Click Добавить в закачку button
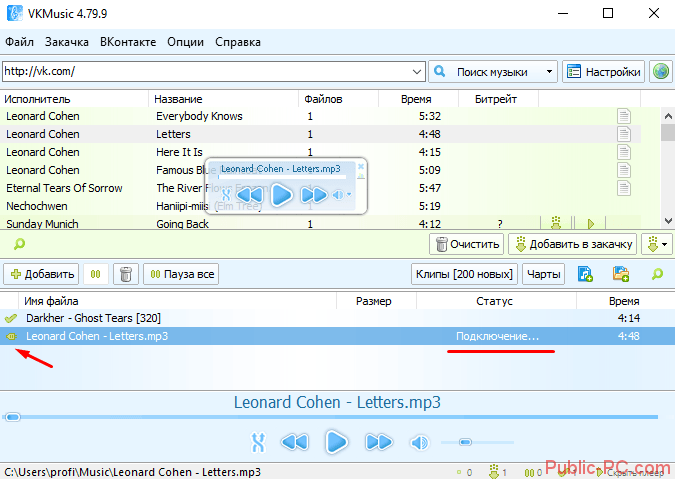675x479 pixels. coord(573,244)
